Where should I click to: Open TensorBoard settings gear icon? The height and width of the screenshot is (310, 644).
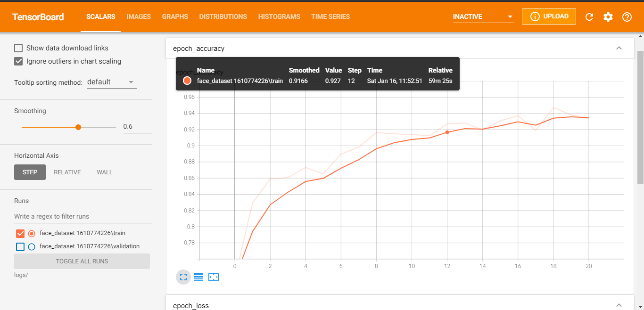pos(608,17)
